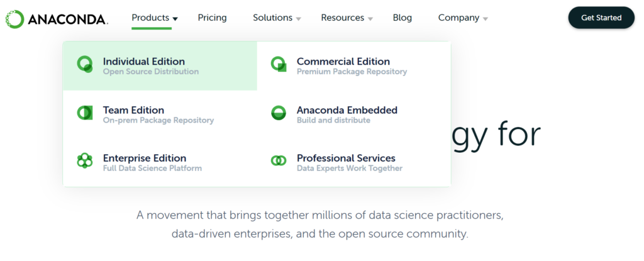Open Commercial Edition title link
Viewport: 644px width, 261px height.
(343, 62)
